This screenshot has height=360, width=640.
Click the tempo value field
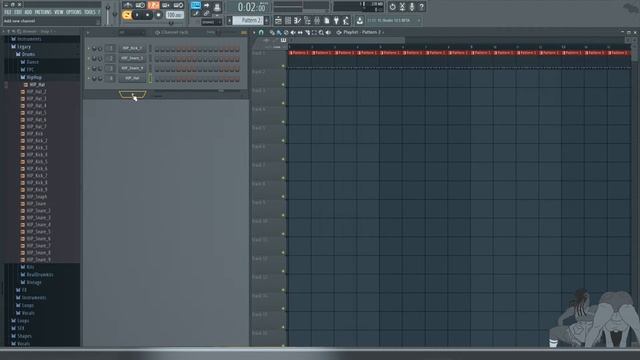click(x=175, y=15)
